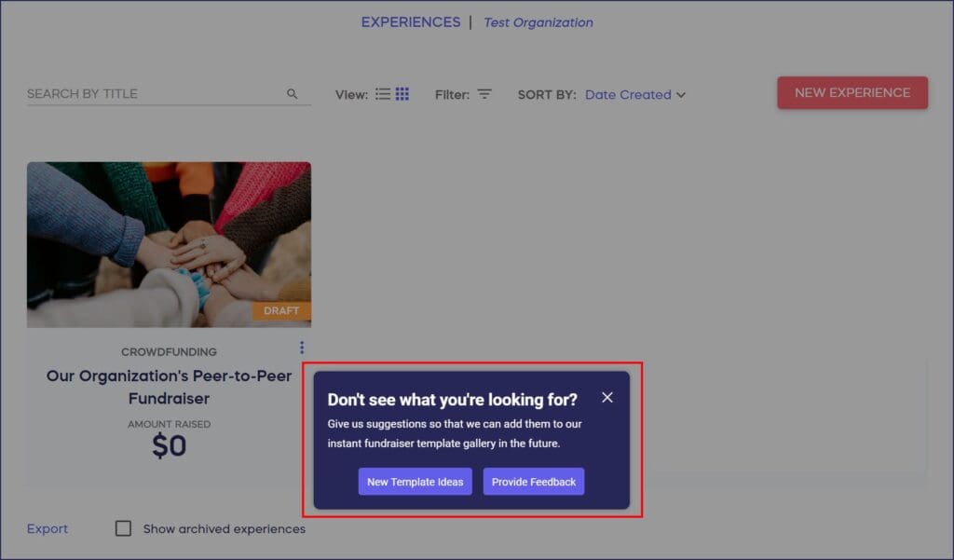
Task: Open the fundraiser card three-dot menu
Action: coord(302,348)
